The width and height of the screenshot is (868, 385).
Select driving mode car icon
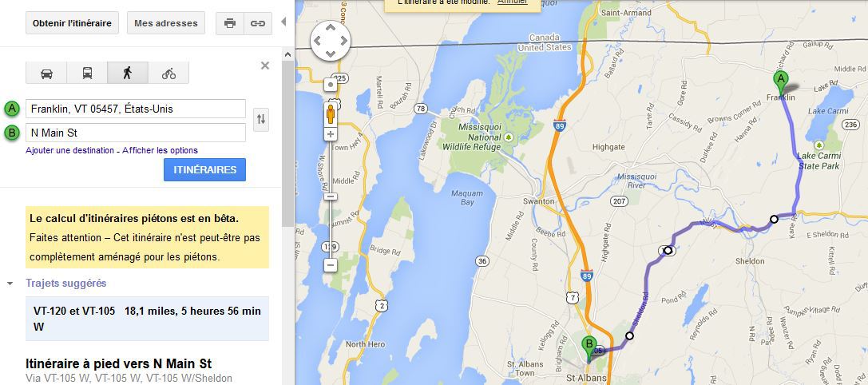tap(46, 73)
